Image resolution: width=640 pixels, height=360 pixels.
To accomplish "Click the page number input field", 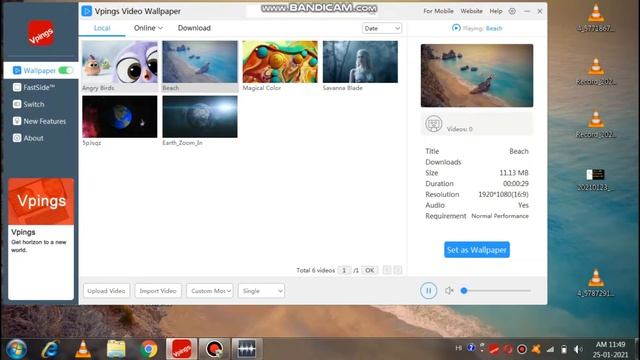I will [344, 270].
